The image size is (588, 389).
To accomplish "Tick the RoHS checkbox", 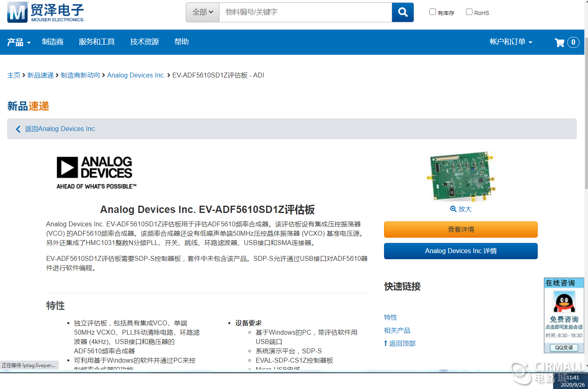I will coord(469,12).
